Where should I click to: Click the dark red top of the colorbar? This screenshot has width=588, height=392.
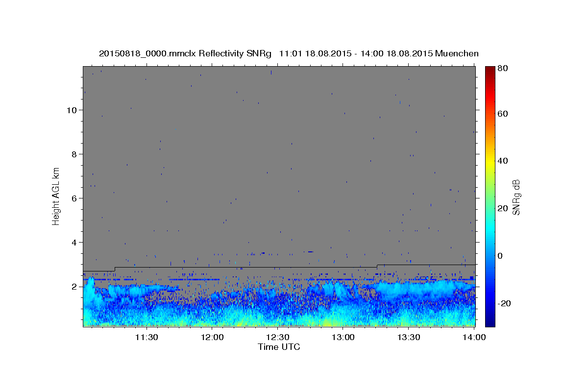point(490,69)
